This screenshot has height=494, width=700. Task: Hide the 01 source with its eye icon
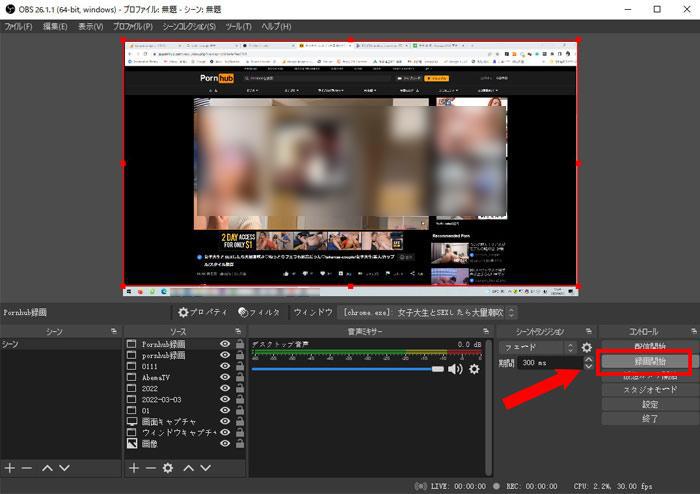click(x=225, y=410)
